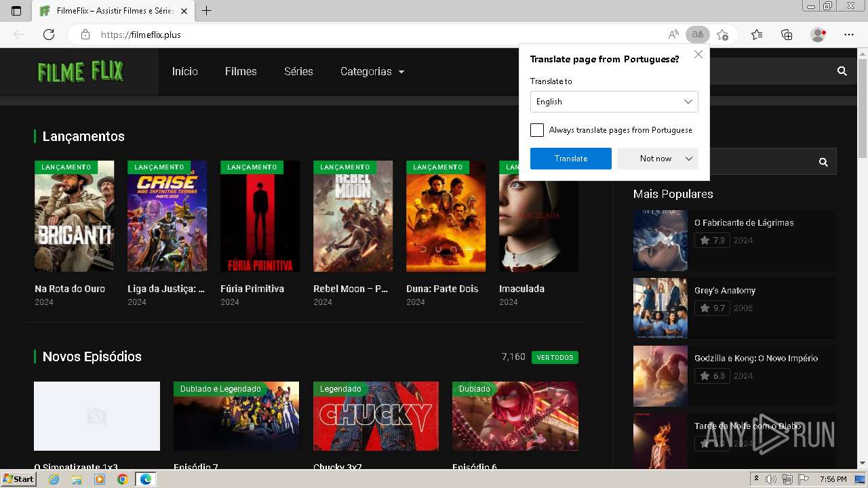Close the FilmeFlix tab
The height and width of the screenshot is (488, 868).
click(x=184, y=11)
